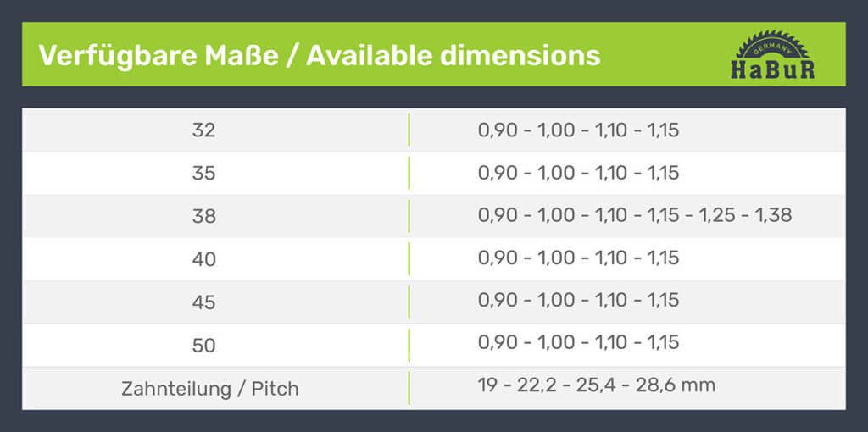
Task: Click the pitch values 19 - 22,2 - 25,4 - 28,6 mm
Action: pyautogui.click(x=597, y=385)
